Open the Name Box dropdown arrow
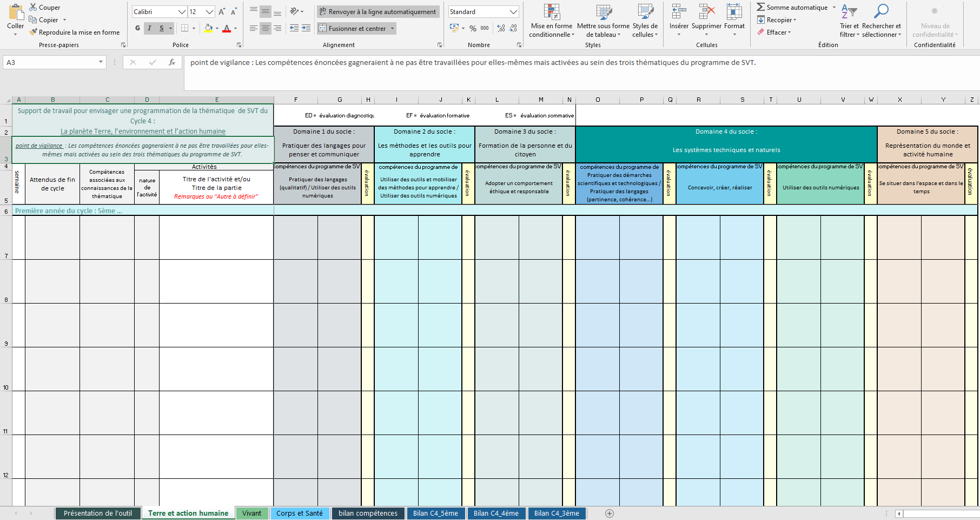Screen dimensions: 980x520 click(101, 62)
